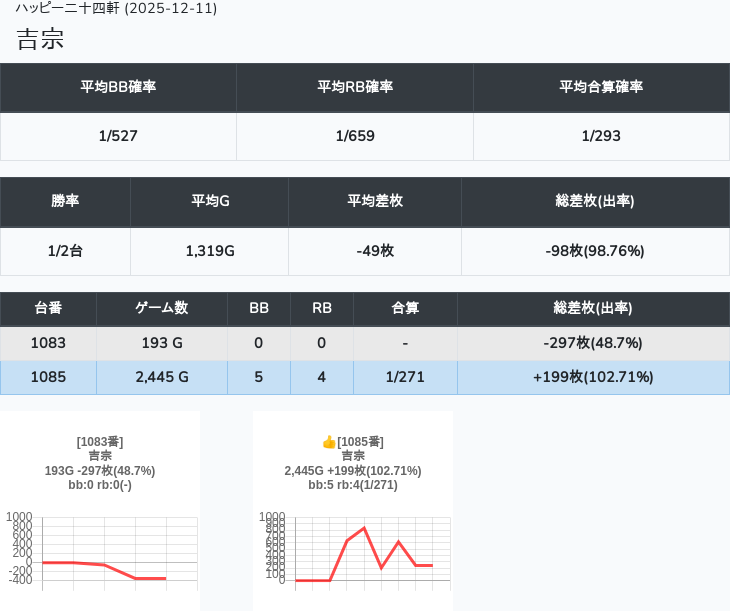The width and height of the screenshot is (730, 611).
Task: Select the 1/527 probability value
Action: pyautogui.click(x=118, y=136)
